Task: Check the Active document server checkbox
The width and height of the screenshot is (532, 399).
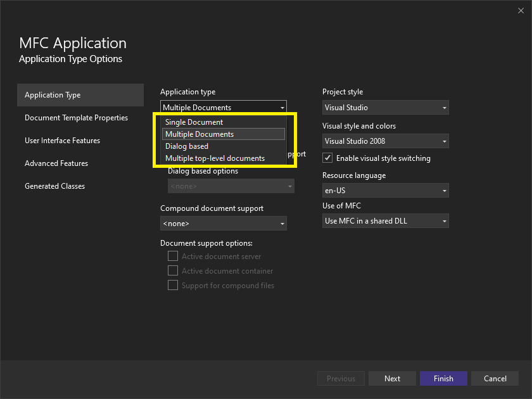Action: coord(173,256)
